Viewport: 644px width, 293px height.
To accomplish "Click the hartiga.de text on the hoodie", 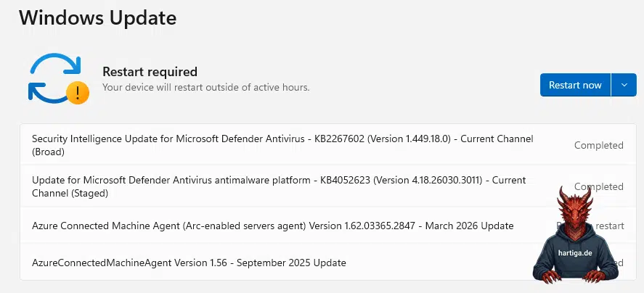I will point(575,253).
